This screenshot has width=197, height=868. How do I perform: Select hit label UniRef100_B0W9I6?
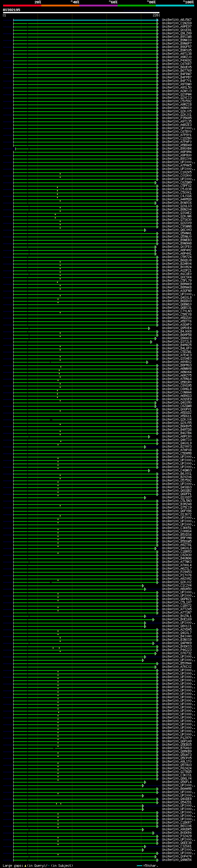coord(177,203)
